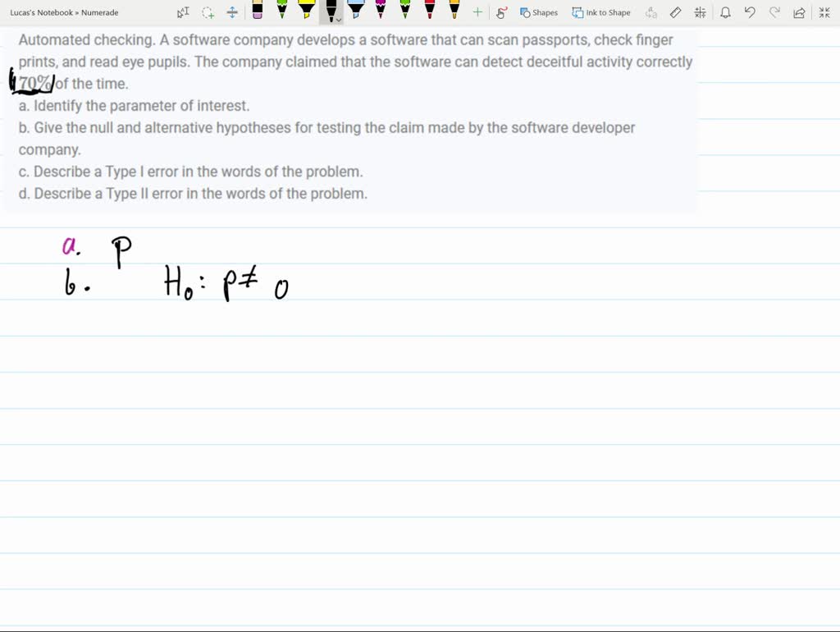This screenshot has width=840, height=632.
Task: Select the yellow highlighter
Action: (x=307, y=10)
